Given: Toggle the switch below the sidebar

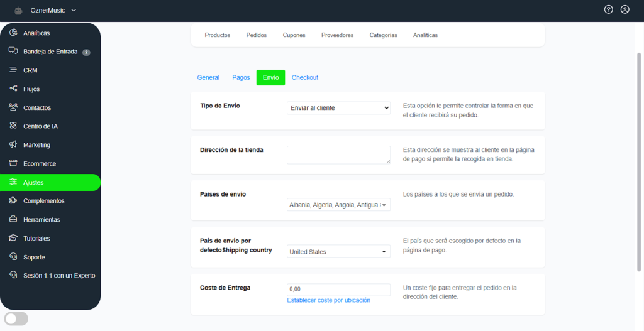Looking at the screenshot, I should (x=16, y=319).
